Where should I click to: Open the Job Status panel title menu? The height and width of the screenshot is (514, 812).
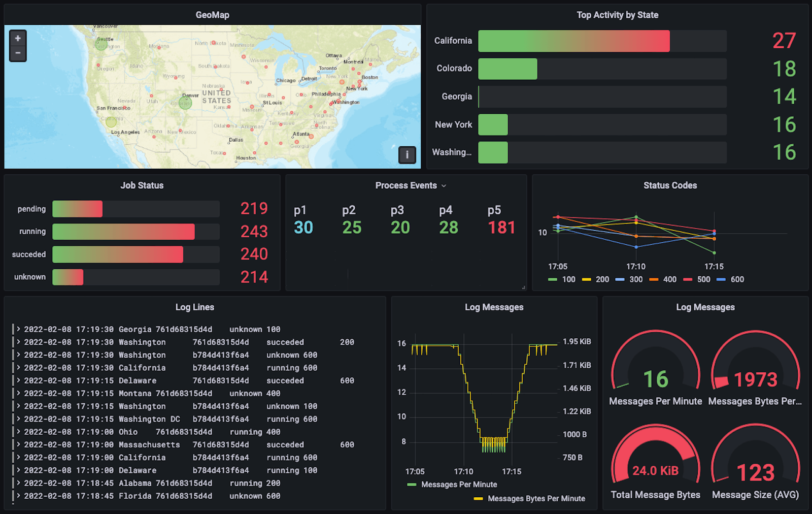142,185
